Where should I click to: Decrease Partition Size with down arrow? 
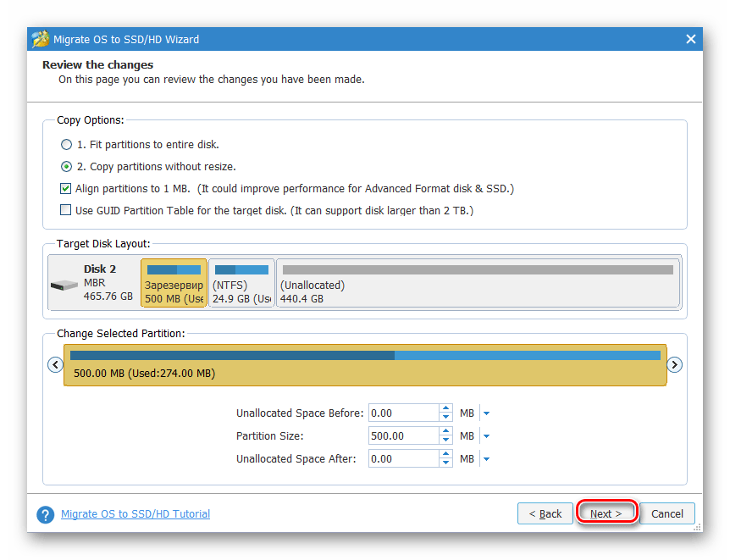point(445,441)
